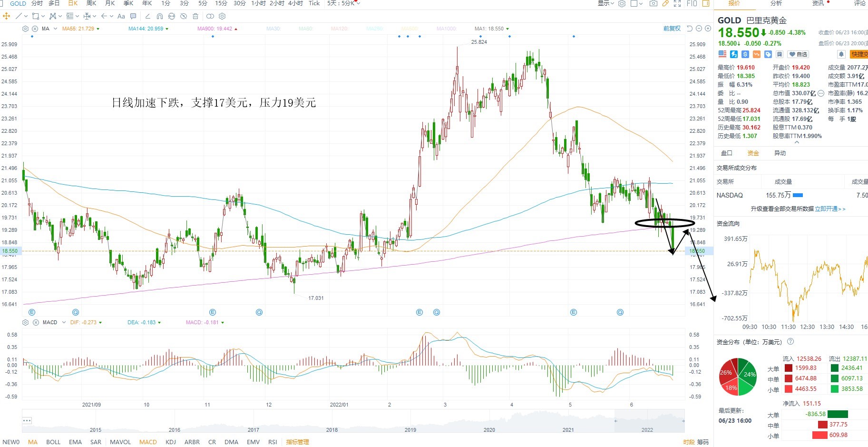Open 指标管理 indicator management
The width and height of the screenshot is (868, 447).
tap(298, 442)
